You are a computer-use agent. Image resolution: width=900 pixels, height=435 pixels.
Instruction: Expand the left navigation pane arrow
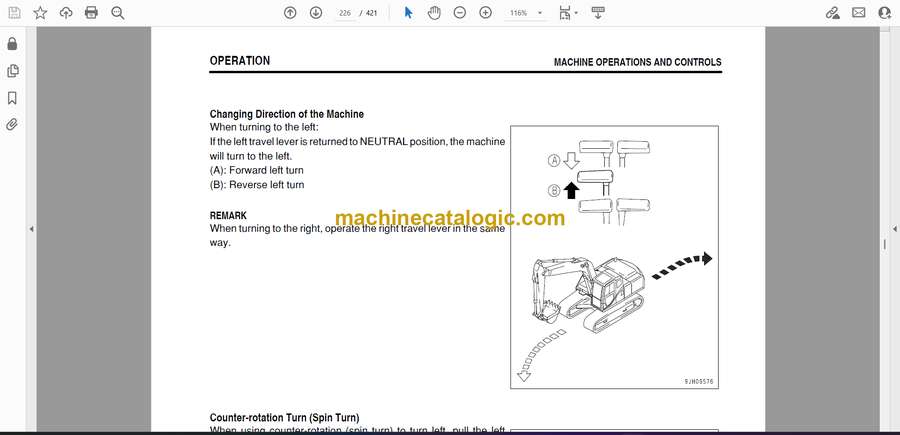pyautogui.click(x=32, y=229)
